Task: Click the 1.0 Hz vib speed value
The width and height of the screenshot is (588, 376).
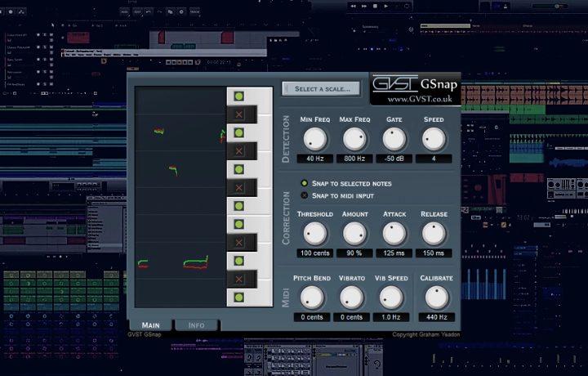Action: pos(391,317)
